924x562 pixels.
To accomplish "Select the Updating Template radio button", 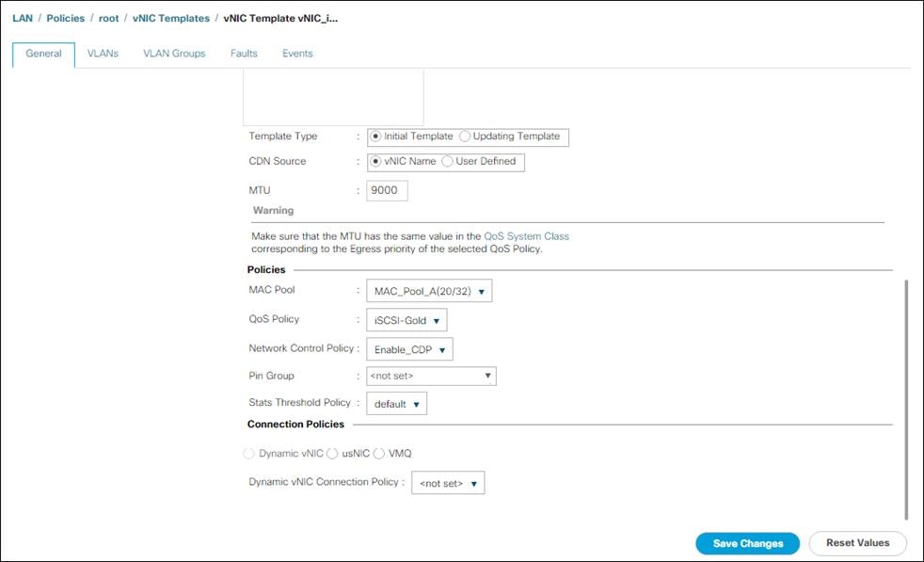I will click(x=465, y=136).
